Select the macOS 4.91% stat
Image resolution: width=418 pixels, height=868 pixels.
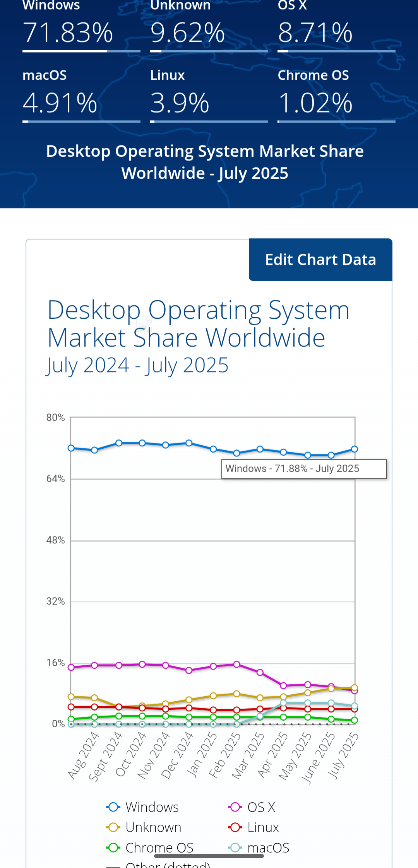tap(81, 95)
